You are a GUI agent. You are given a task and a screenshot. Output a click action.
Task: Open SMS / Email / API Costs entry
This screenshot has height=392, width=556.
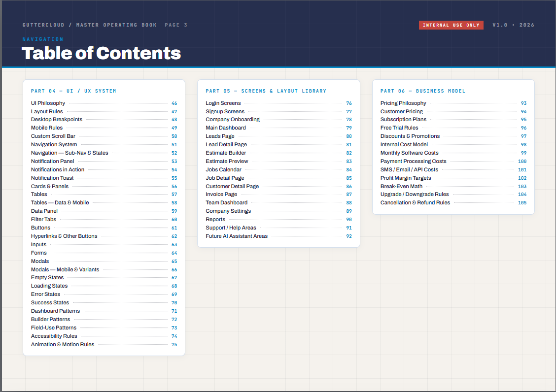coord(453,170)
